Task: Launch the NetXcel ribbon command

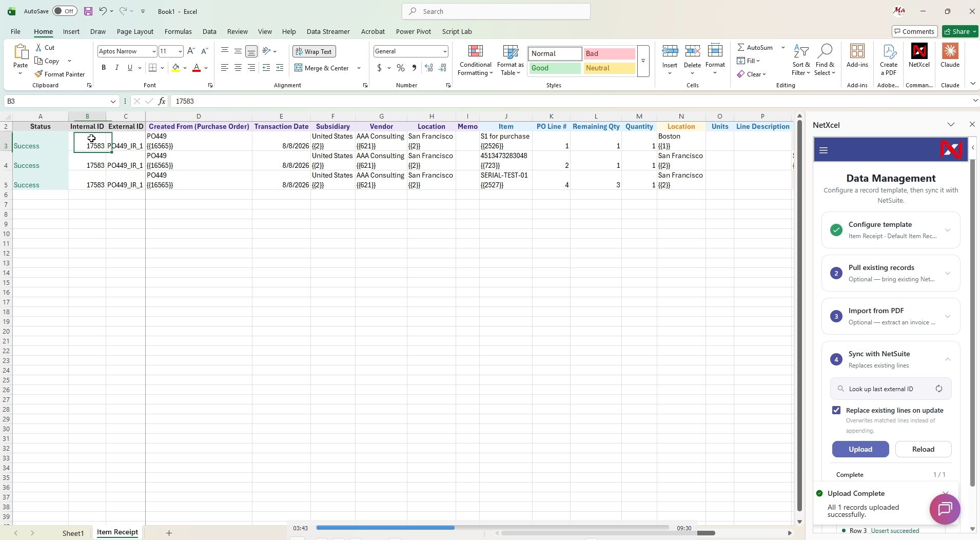Action: [x=919, y=56]
